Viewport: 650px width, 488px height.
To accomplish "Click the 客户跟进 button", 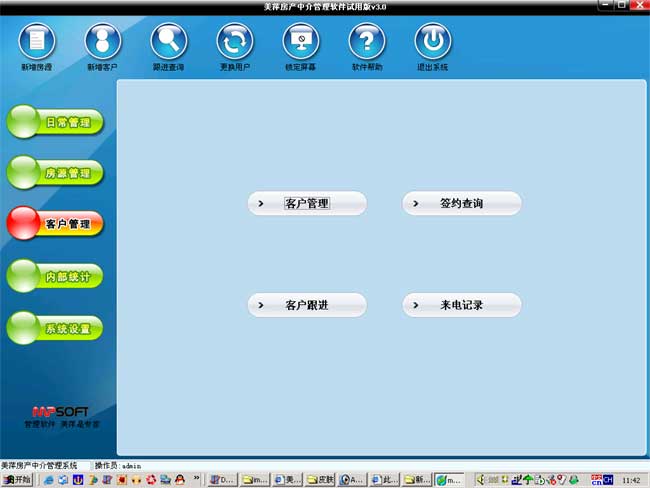I will [x=307, y=305].
